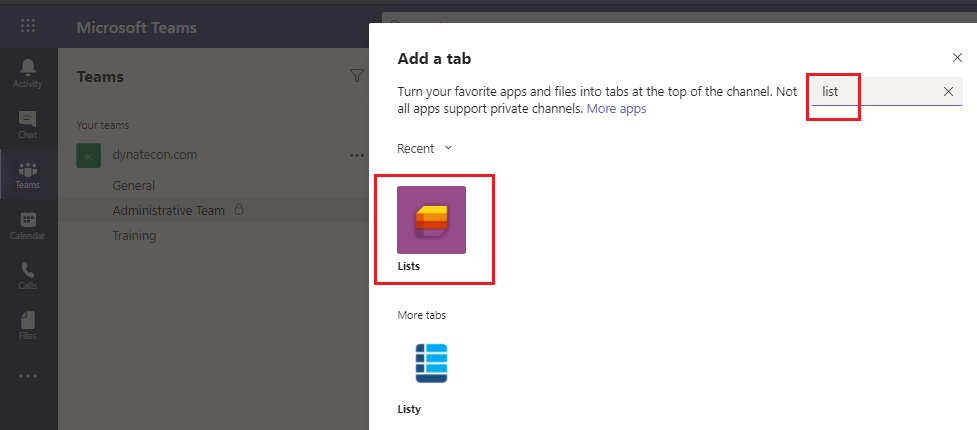Open more options for dynatecon.com team
977x430 pixels.
(x=355, y=156)
